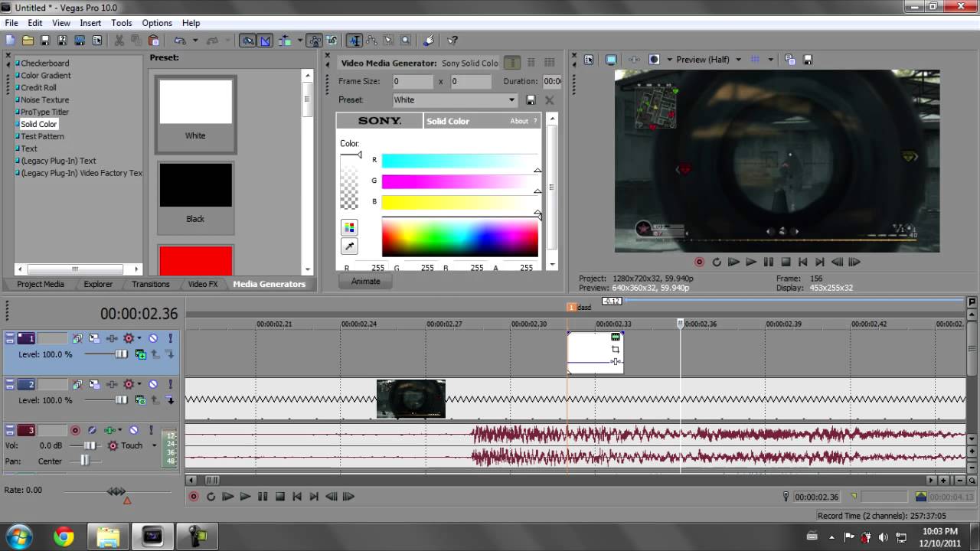Click the color swatches palette icon
This screenshot has height=551, width=980.
[x=349, y=227]
